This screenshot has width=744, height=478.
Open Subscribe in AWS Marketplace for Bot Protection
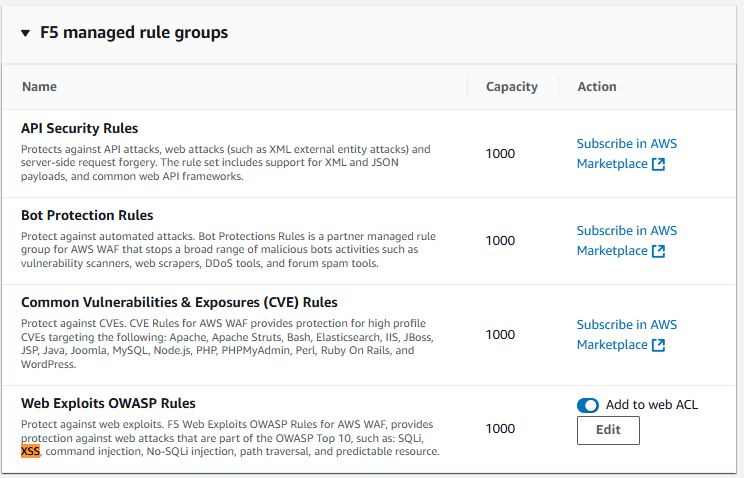(x=626, y=241)
